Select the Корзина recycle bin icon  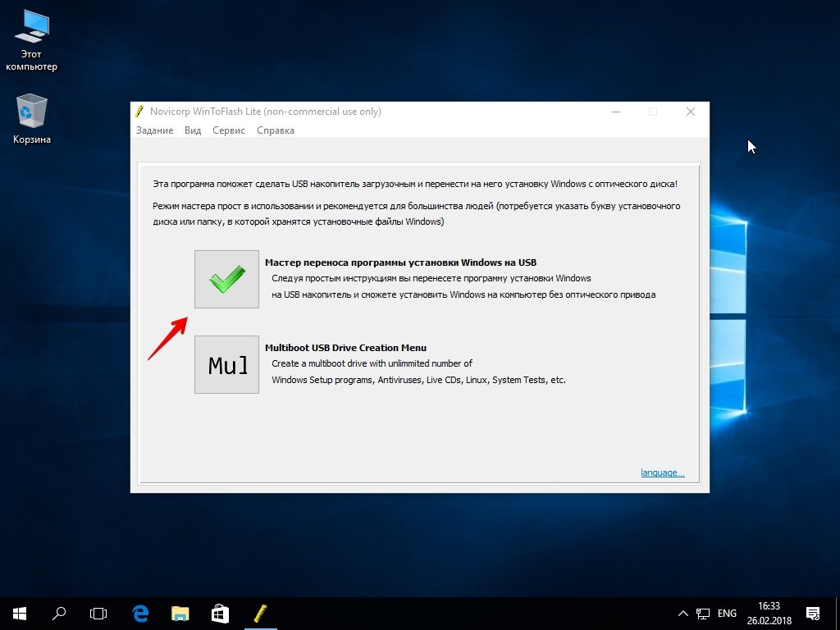click(32, 119)
